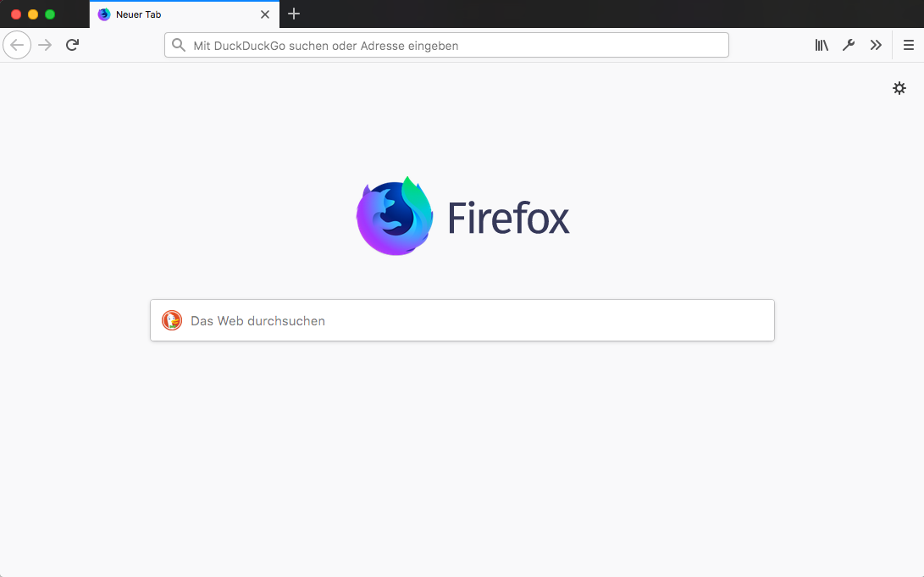Click the Firefox Nightly logo
This screenshot has height=577, width=924.
tap(395, 216)
